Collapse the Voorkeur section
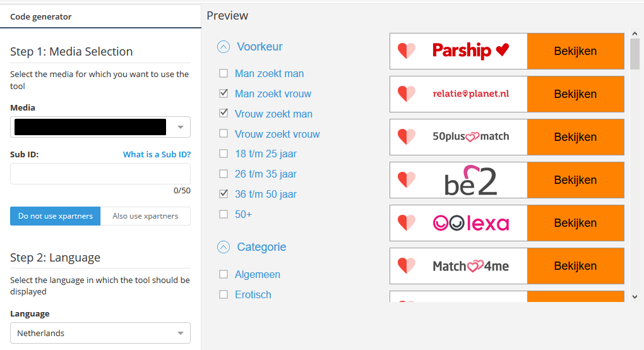The image size is (644, 350). coord(224,47)
